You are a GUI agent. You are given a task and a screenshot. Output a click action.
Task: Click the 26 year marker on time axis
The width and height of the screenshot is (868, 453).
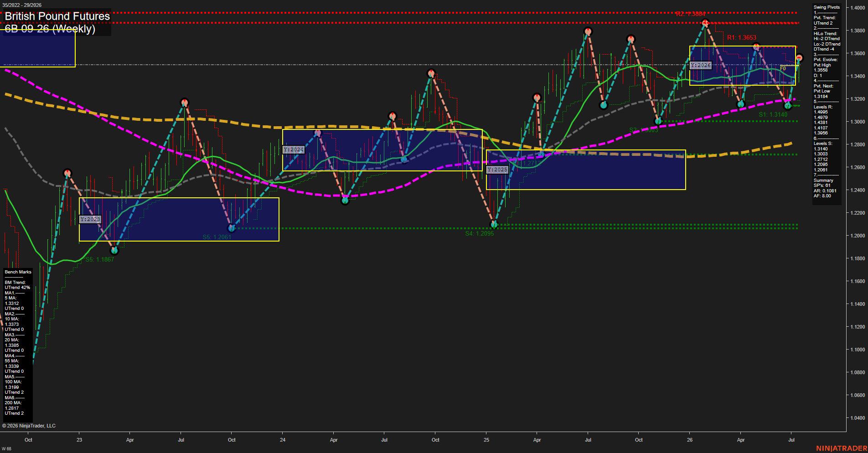tap(690, 440)
